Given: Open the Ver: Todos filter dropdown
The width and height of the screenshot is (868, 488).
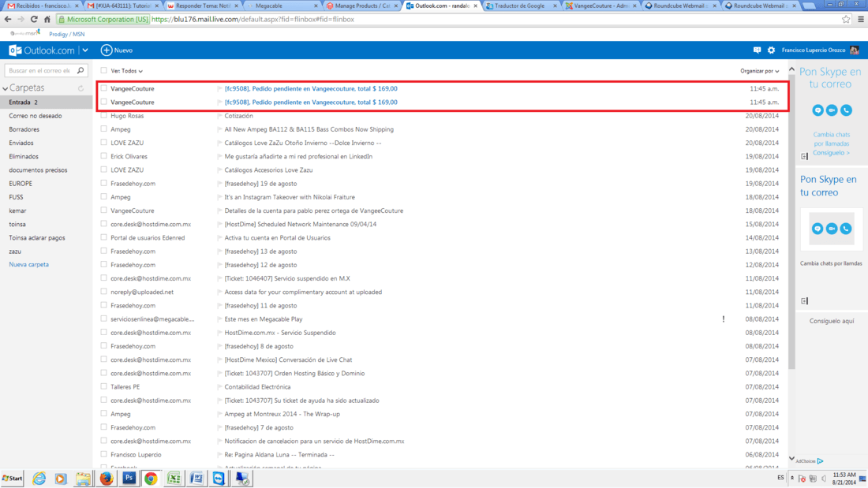Looking at the screenshot, I should pos(126,71).
